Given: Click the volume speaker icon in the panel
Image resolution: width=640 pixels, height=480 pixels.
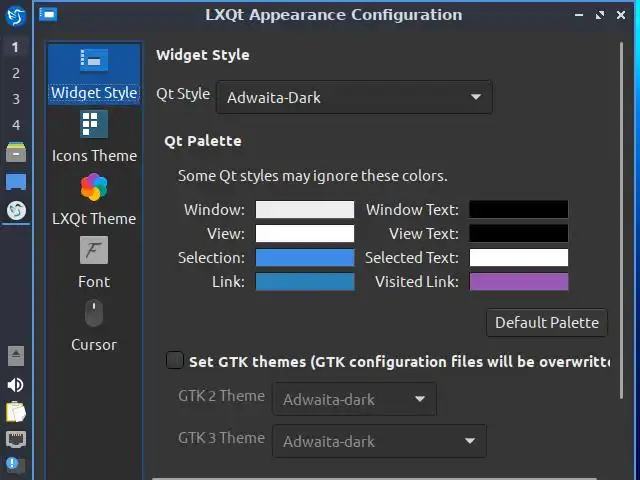Looking at the screenshot, I should point(15,384).
